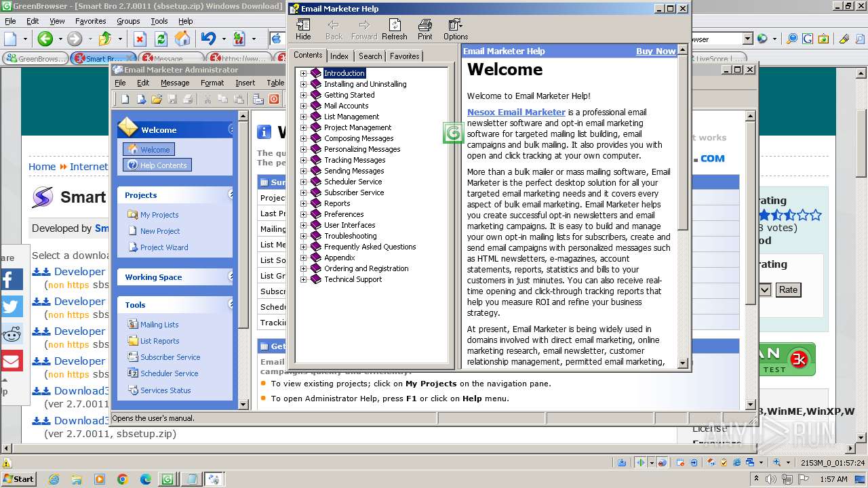The width and height of the screenshot is (868, 488).
Task: Open the Services Status tool
Action: pos(165,390)
